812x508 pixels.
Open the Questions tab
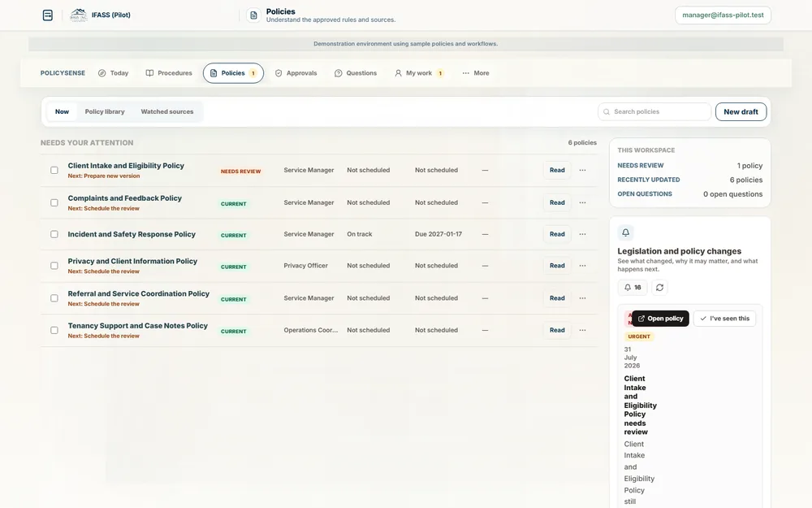click(356, 73)
